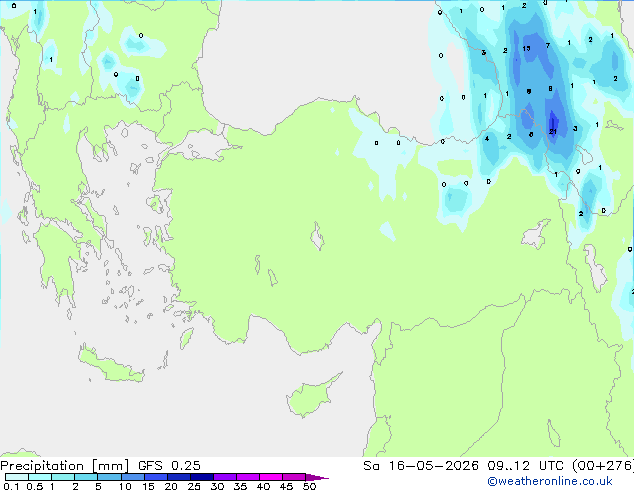Click the '40' legend scale label
This screenshot has width=634, height=490.
[x=263, y=486]
